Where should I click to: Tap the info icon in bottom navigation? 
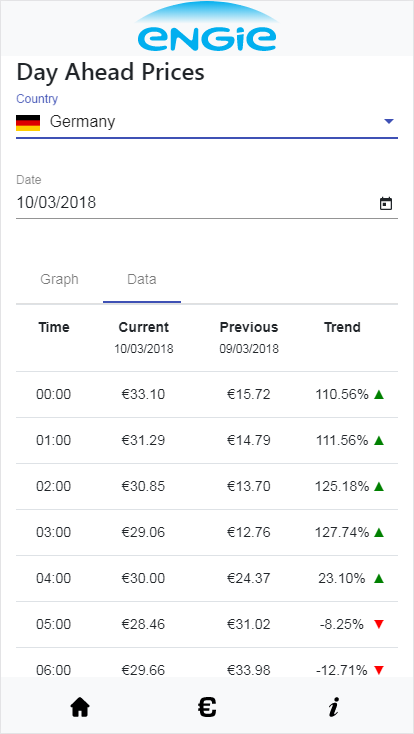tap(333, 707)
